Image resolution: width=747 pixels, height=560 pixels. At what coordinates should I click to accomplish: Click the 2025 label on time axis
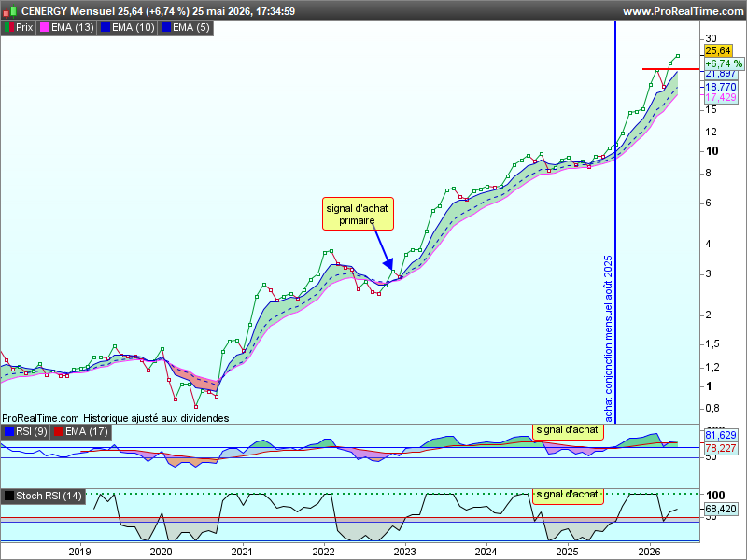568,552
